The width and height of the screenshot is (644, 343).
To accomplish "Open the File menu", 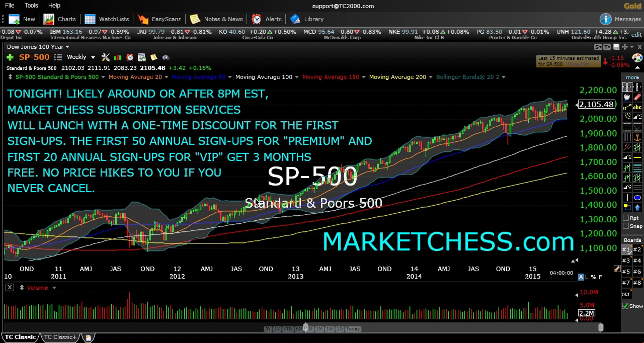I will click(x=10, y=5).
